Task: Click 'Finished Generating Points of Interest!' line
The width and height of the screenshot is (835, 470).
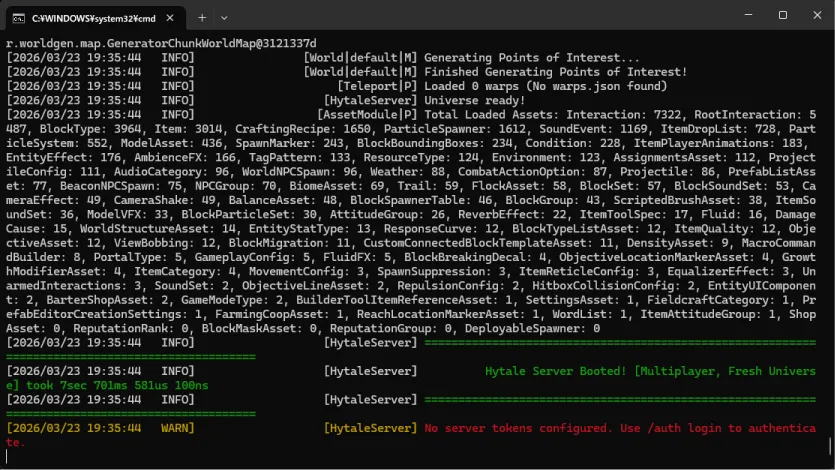Action: click(x=556, y=72)
